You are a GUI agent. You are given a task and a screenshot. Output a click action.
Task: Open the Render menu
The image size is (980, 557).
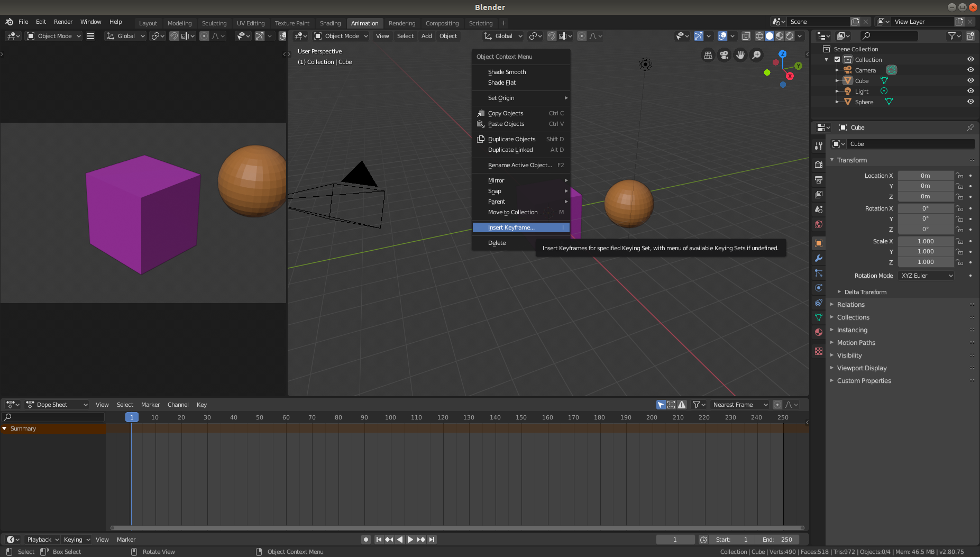(63, 22)
